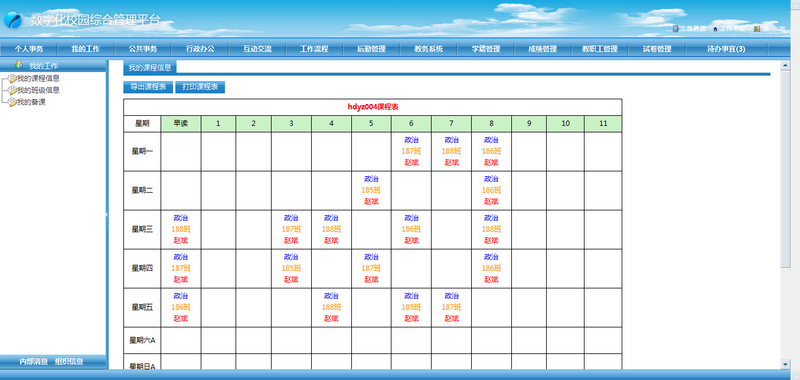Open 待办事宜(3) pending items
The width and height of the screenshot is (800, 380).
tap(726, 49)
